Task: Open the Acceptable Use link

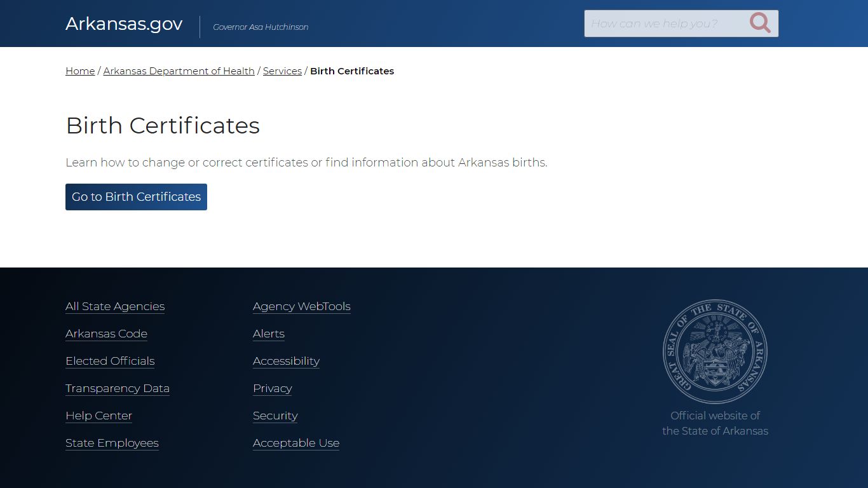Action: click(296, 443)
